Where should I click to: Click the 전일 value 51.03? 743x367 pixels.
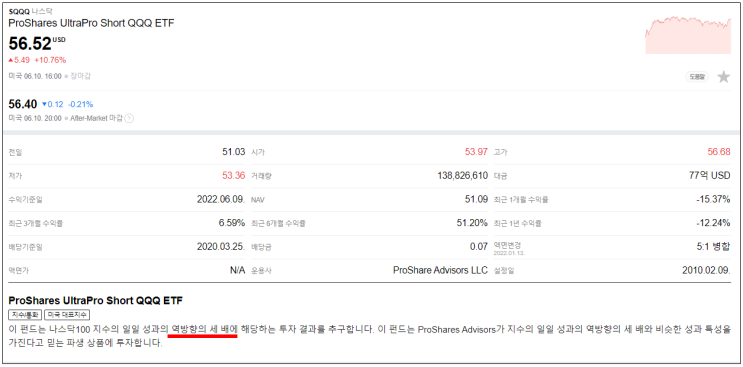point(234,152)
